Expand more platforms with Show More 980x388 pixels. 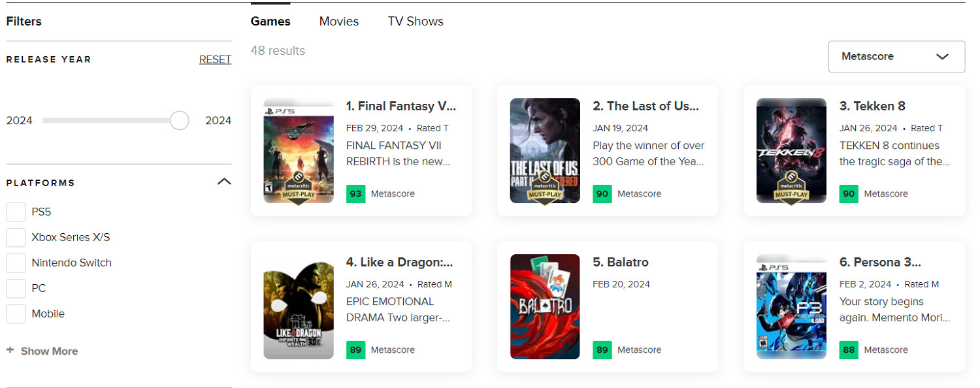click(x=49, y=351)
